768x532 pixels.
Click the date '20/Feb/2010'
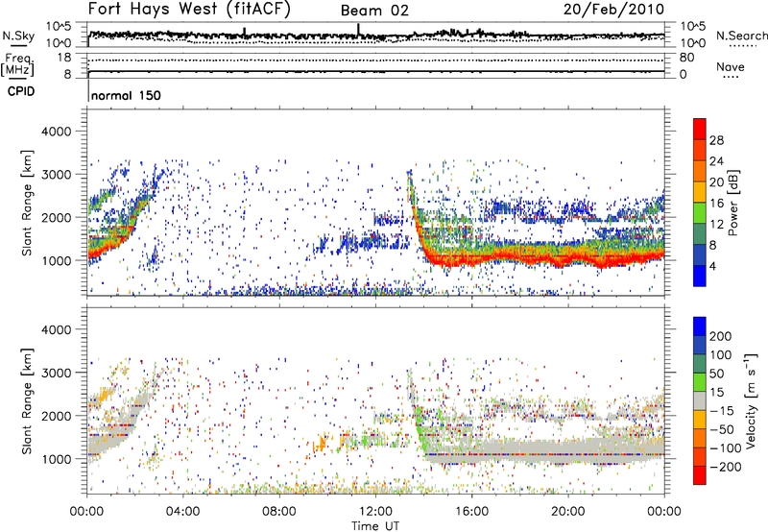pos(613,10)
